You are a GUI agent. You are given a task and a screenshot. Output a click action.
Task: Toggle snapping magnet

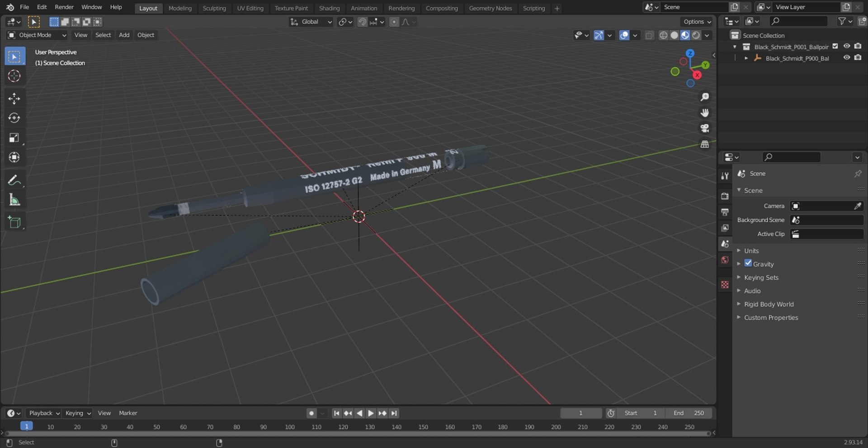[x=362, y=22]
